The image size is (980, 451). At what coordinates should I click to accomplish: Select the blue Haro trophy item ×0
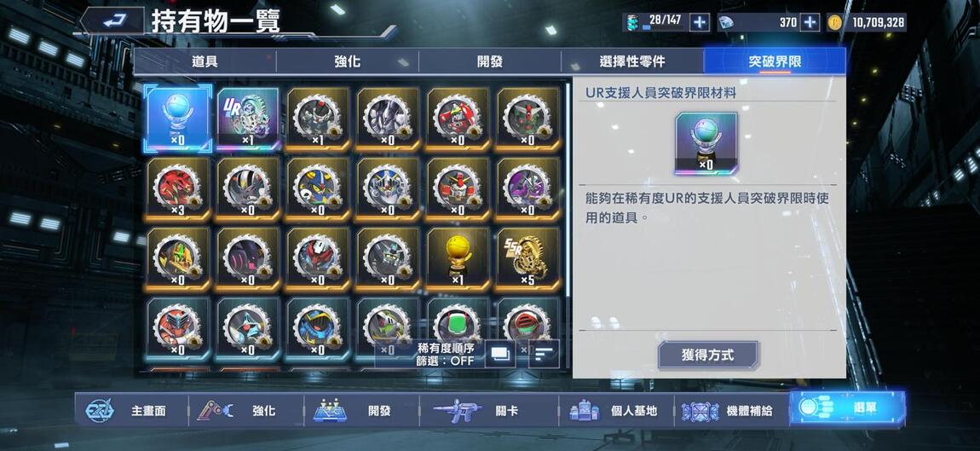point(177,119)
